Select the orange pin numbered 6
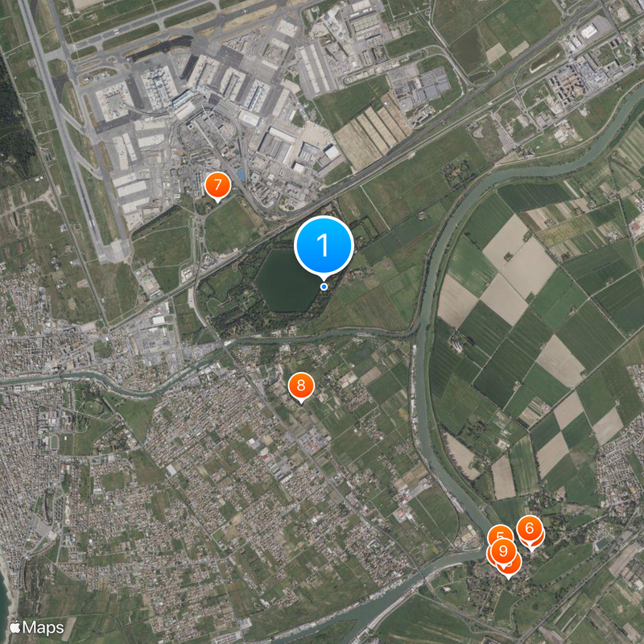This screenshot has height=644, width=644. (530, 529)
